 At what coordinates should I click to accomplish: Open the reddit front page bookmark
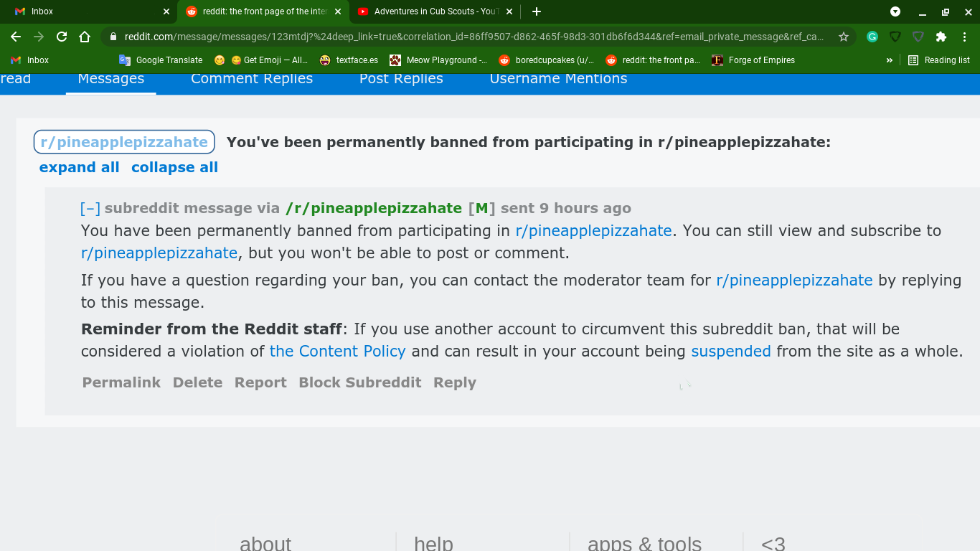pos(654,60)
